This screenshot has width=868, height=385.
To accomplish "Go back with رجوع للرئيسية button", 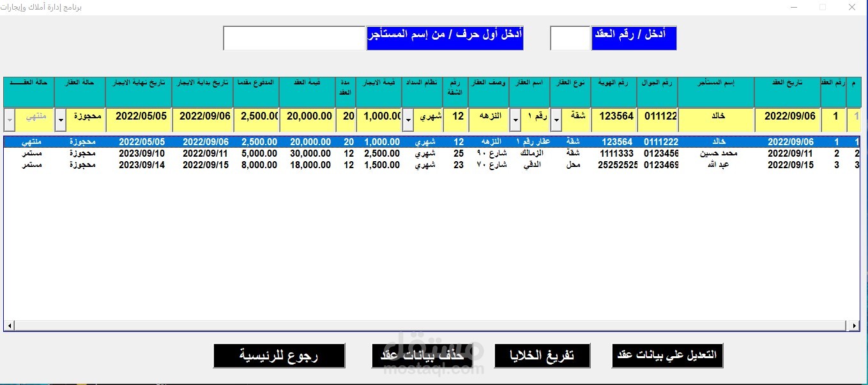I will click(x=279, y=356).
